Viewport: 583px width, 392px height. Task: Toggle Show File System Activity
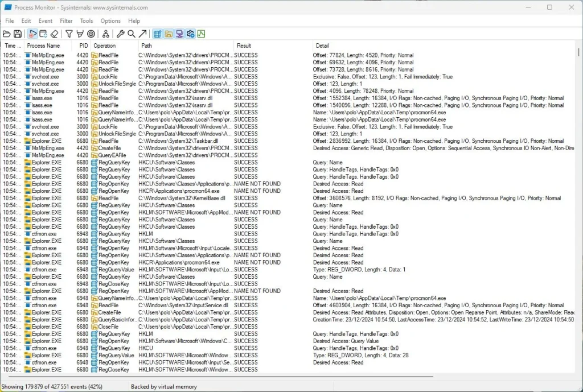[x=169, y=34]
